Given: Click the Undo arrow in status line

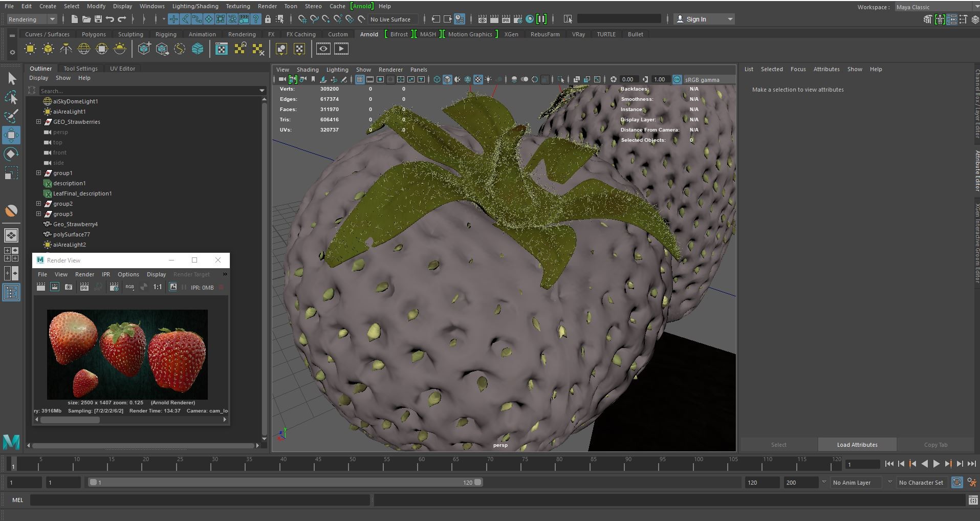Looking at the screenshot, I should click(x=110, y=19).
